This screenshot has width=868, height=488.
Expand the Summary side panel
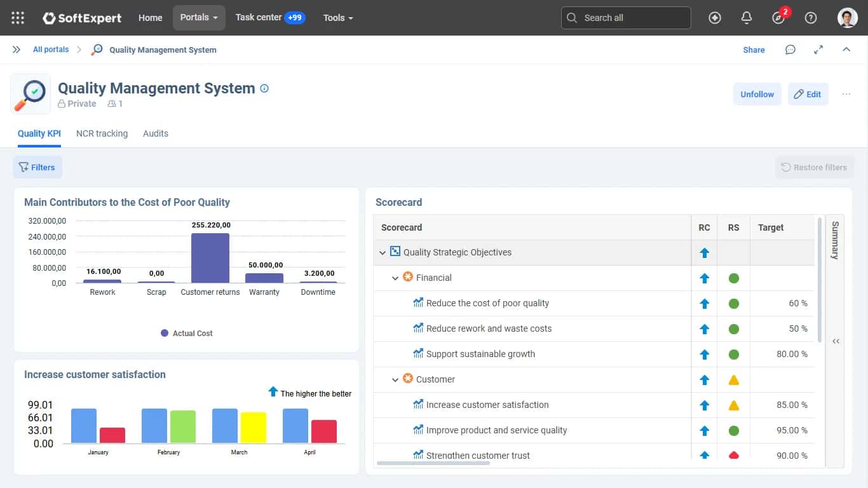(x=836, y=341)
